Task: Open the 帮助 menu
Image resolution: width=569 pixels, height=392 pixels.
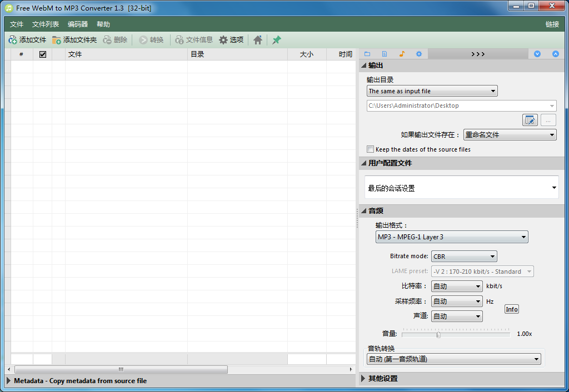Action: click(x=103, y=24)
